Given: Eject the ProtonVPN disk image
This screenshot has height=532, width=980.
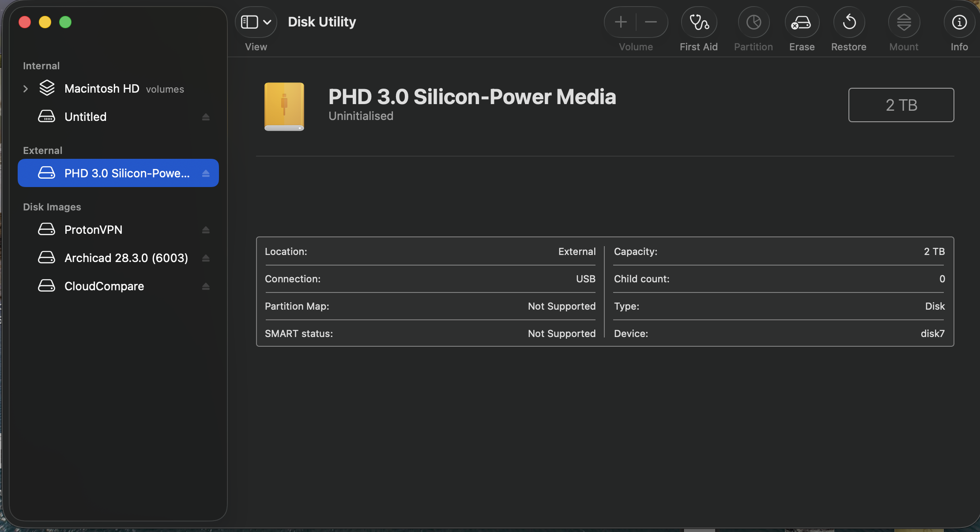Looking at the screenshot, I should 206,230.
